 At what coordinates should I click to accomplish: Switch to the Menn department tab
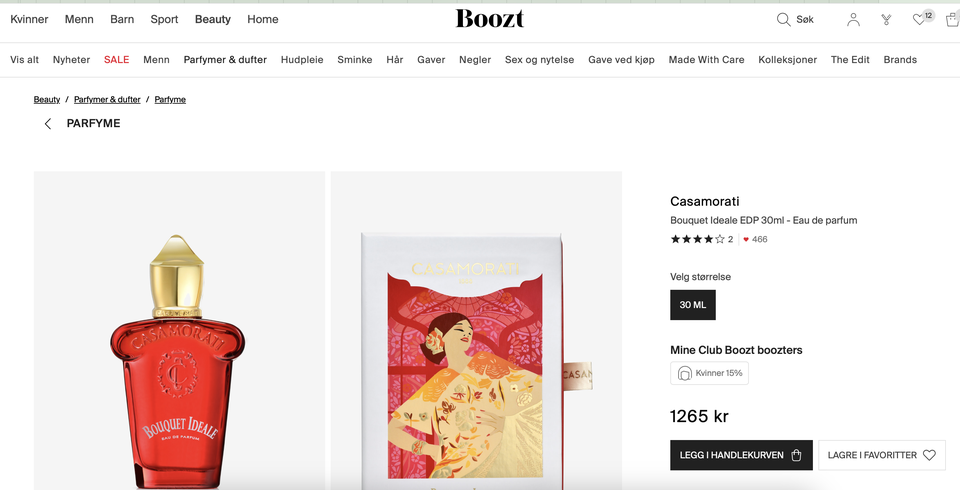tap(79, 19)
